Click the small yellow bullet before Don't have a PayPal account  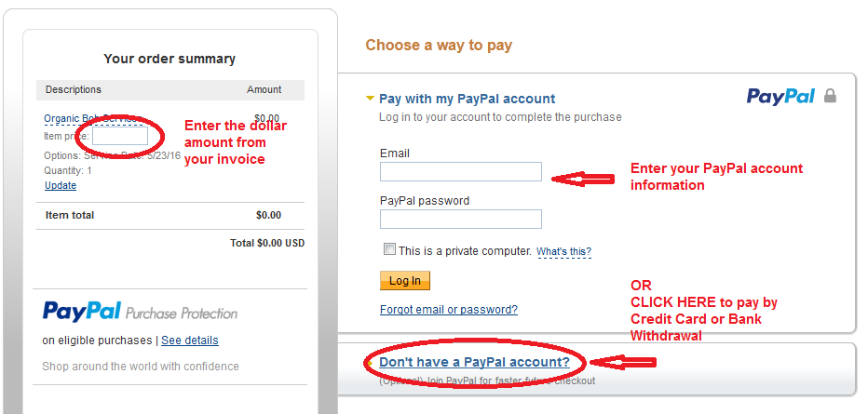click(x=371, y=363)
